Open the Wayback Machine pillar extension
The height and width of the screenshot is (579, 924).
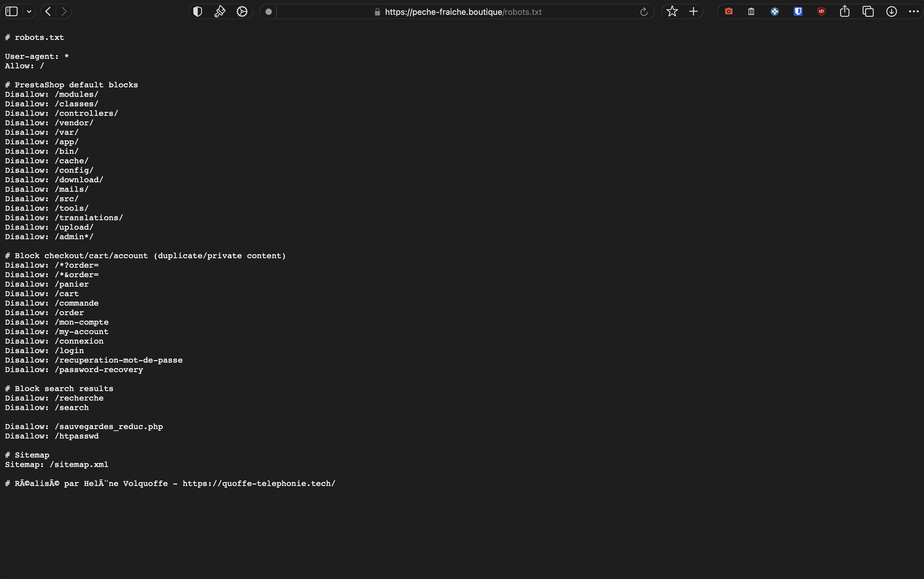[x=751, y=11]
